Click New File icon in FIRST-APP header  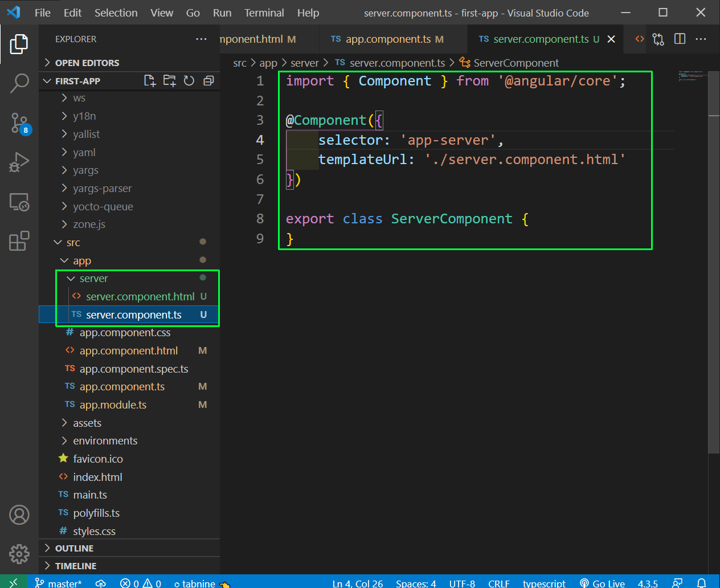pos(150,81)
